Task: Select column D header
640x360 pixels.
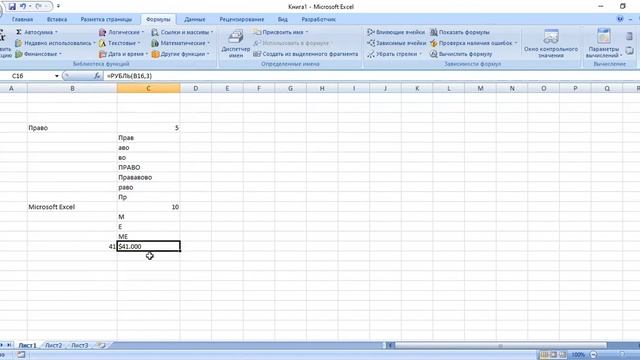Action: coord(196,88)
